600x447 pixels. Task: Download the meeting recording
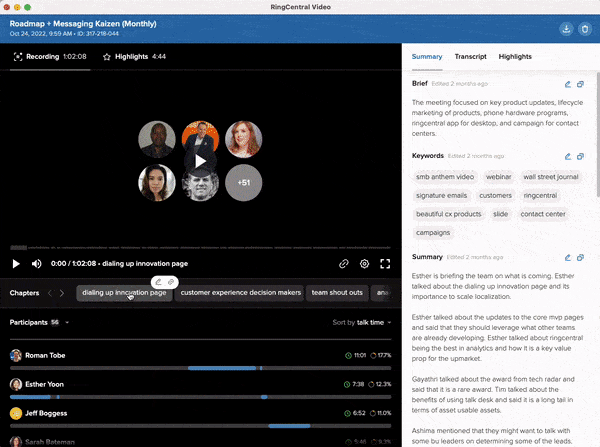click(x=568, y=28)
